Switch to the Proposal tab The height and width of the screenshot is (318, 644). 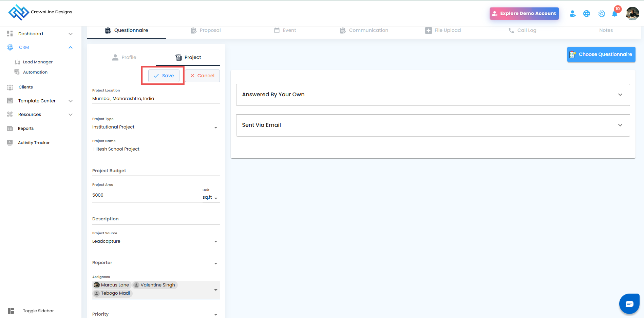(x=206, y=31)
